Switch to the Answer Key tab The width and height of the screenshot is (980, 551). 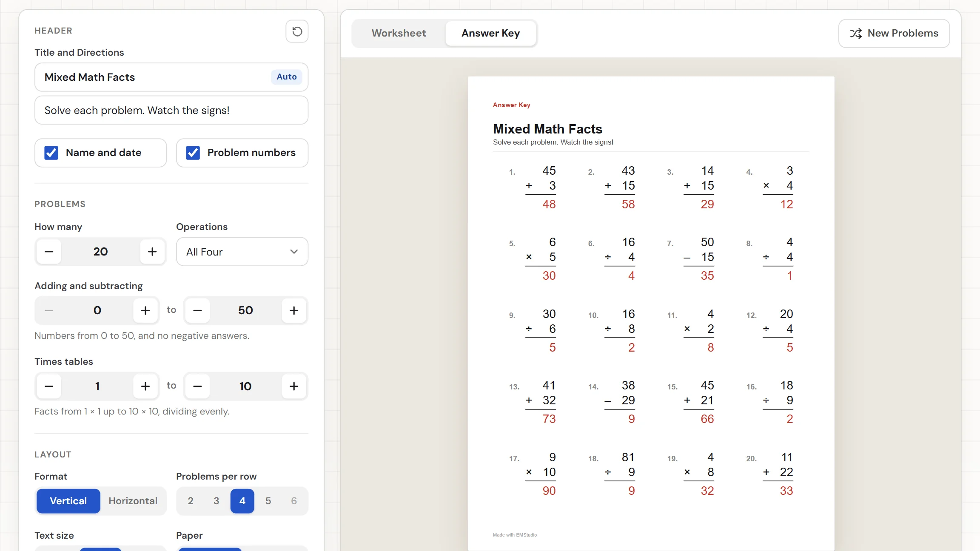click(491, 33)
